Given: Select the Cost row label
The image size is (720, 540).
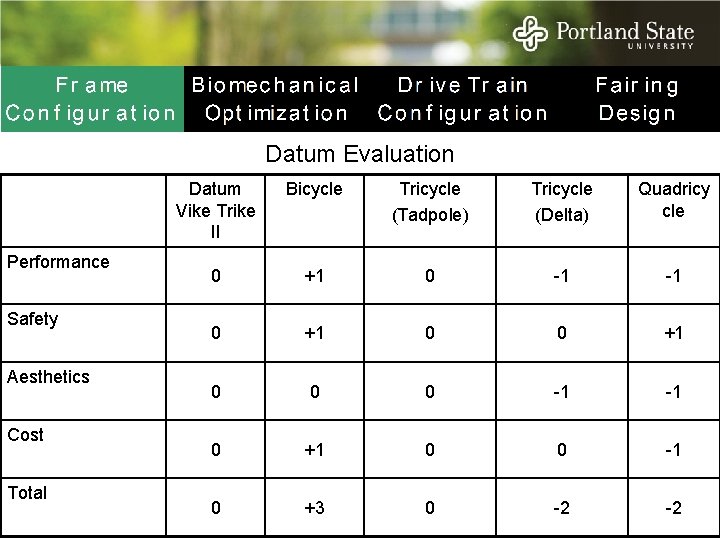Looking at the screenshot, I should [x=25, y=435].
